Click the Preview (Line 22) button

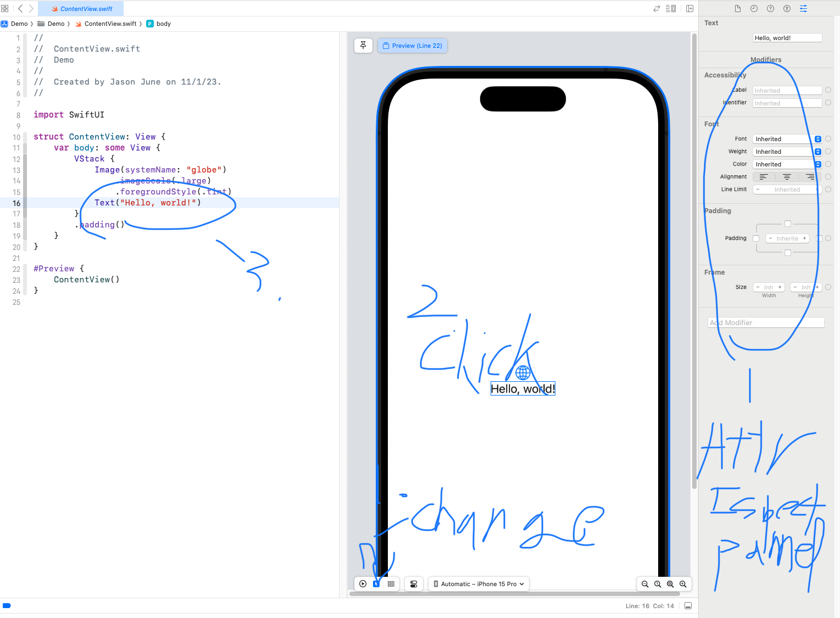coord(413,45)
